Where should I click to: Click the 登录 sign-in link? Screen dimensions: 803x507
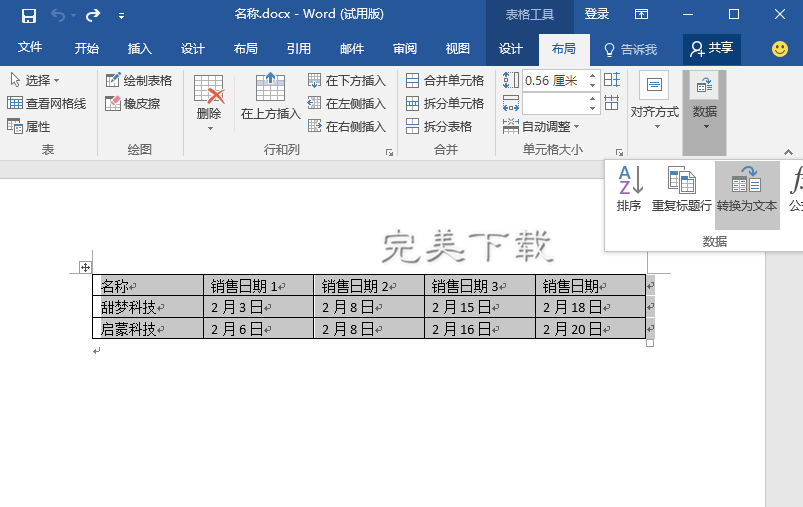coord(597,14)
